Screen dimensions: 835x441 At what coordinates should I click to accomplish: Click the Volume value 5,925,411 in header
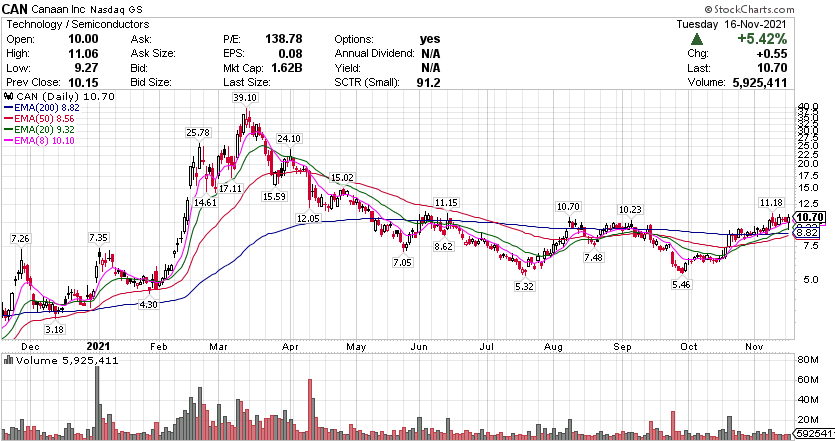tap(760, 83)
